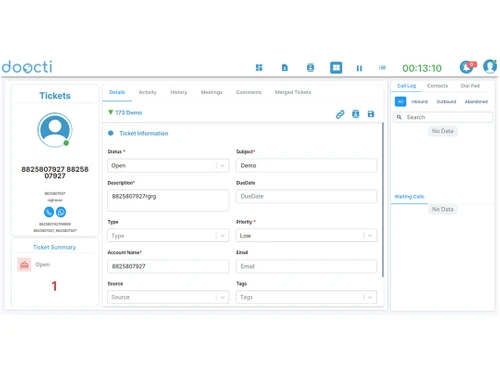The height and width of the screenshot is (375, 500).
Task: Select the All call filter
Action: pos(400,101)
